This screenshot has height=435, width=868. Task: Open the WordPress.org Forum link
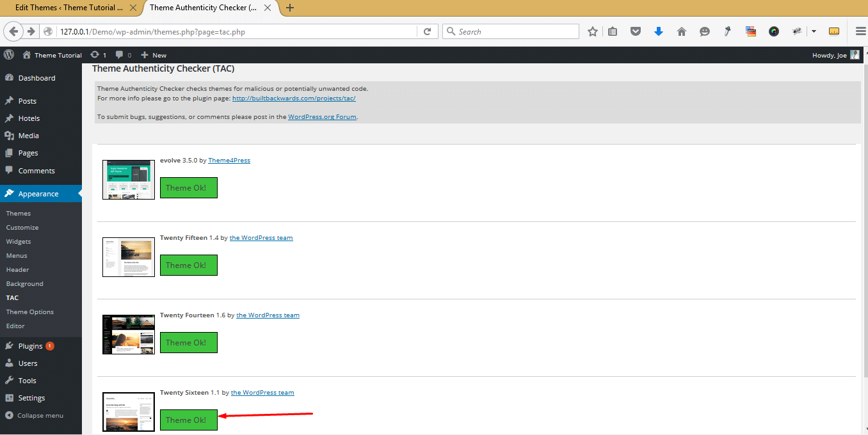(322, 117)
